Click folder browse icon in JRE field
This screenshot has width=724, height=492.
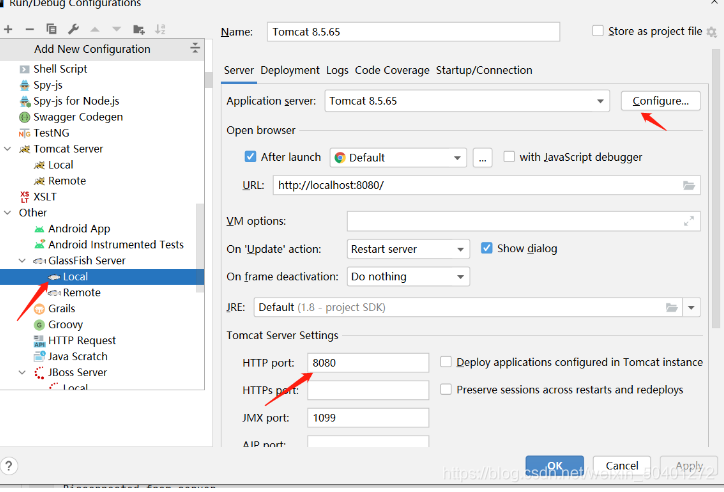672,307
